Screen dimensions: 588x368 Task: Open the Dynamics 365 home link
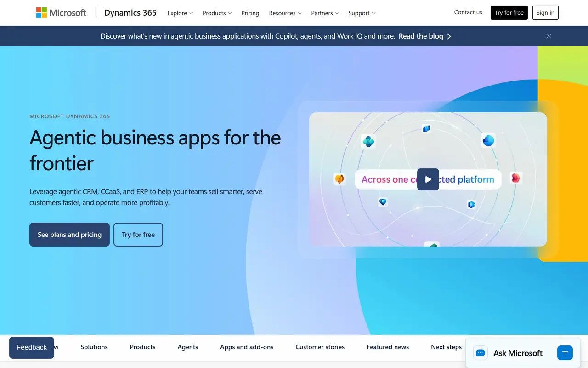click(130, 13)
